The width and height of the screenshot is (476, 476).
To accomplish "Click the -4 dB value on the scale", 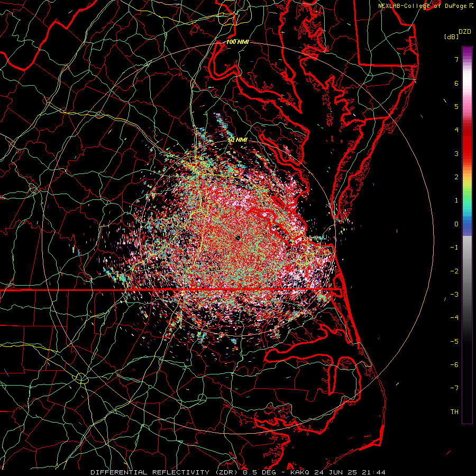I will (454, 318).
